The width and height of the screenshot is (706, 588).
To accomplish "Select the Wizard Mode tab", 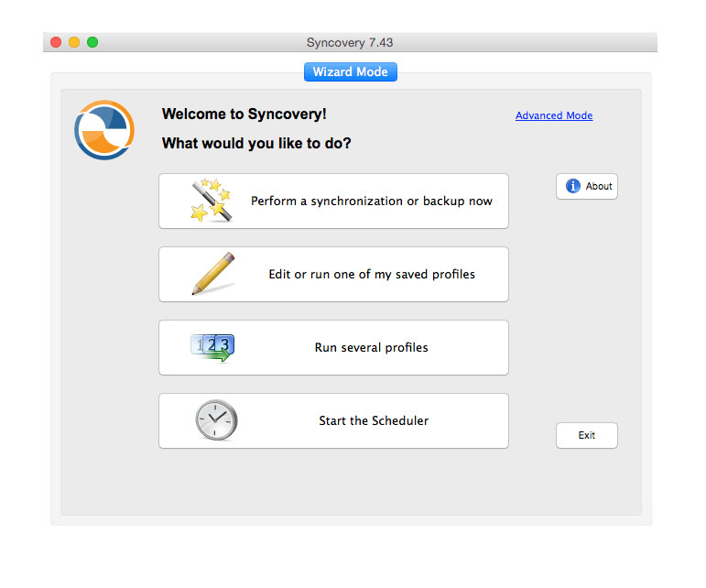I will click(350, 71).
